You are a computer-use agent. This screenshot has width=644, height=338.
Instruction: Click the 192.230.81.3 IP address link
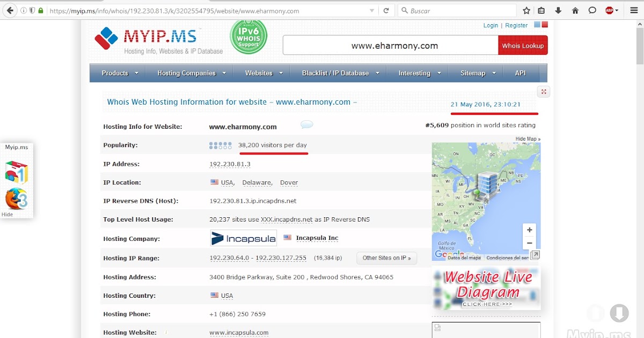230,164
